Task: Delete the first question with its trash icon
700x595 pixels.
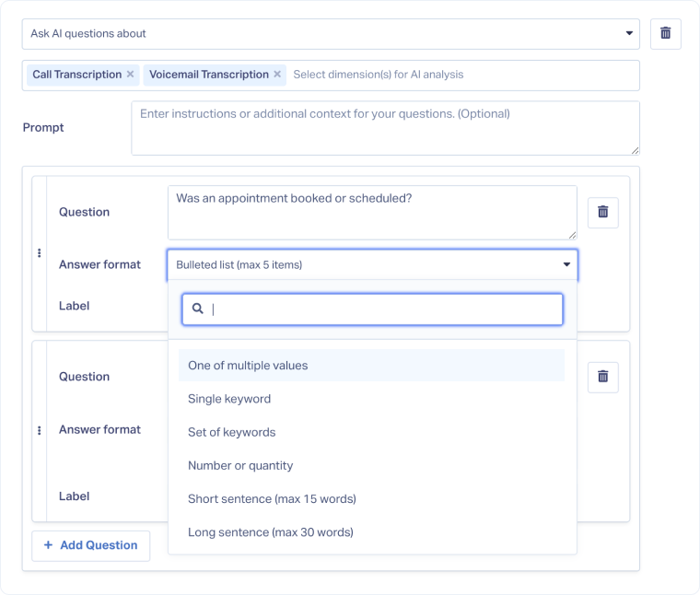Action: (x=603, y=212)
